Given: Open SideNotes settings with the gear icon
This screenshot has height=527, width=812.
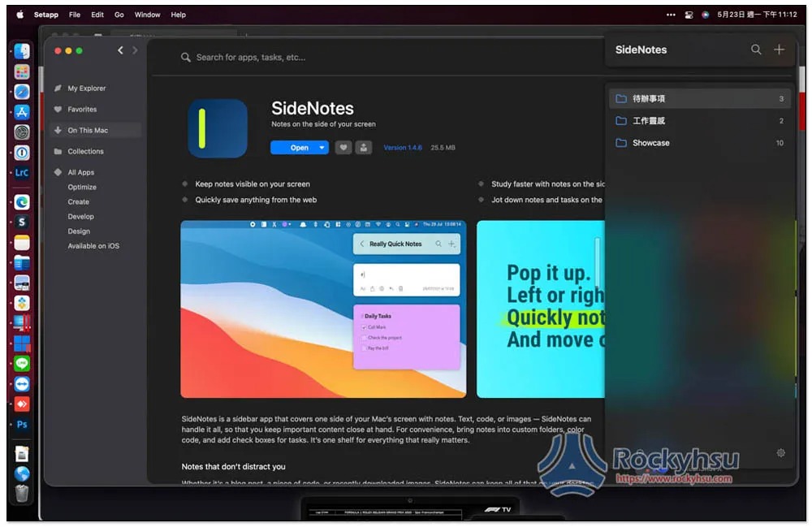Looking at the screenshot, I should (x=780, y=452).
